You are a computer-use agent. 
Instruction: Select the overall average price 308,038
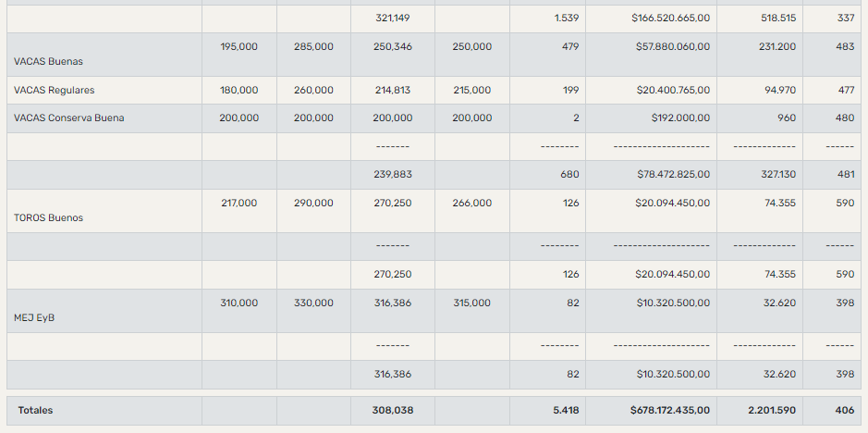[394, 410]
